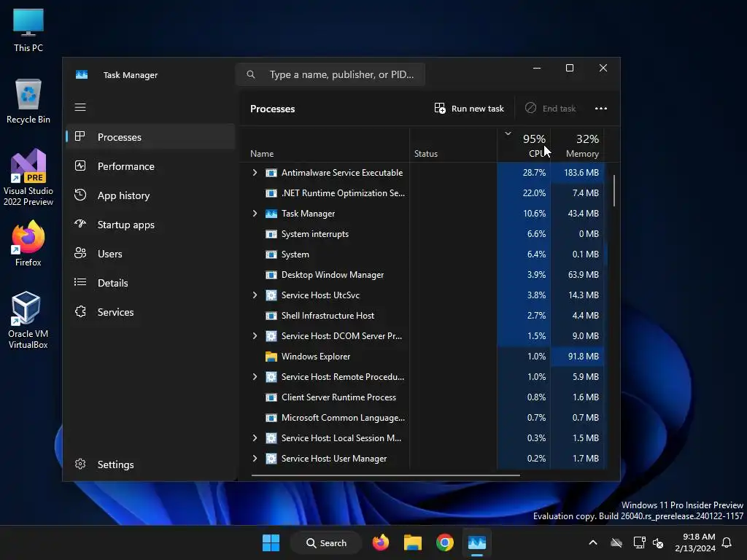Click the Settings gear icon
The width and height of the screenshot is (747, 560).
coord(80,464)
